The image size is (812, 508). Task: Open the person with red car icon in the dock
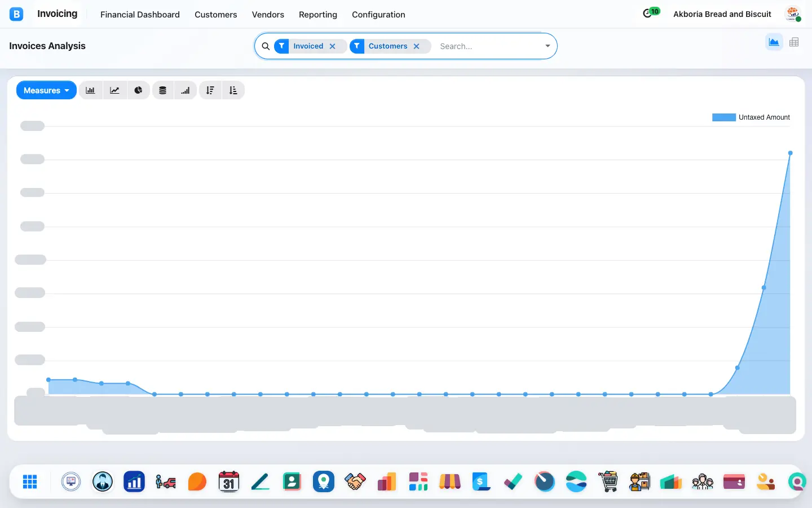[166, 481]
